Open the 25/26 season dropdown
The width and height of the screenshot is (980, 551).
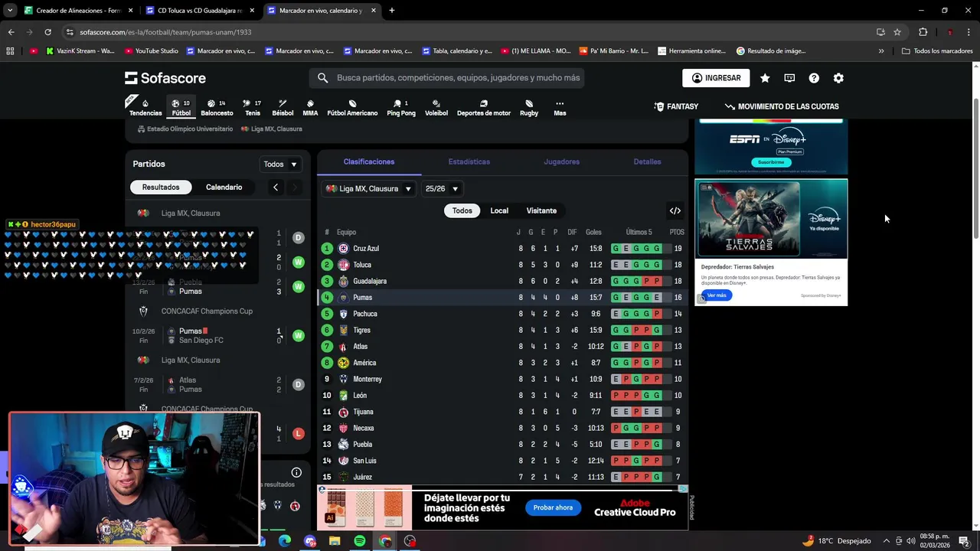[442, 188]
